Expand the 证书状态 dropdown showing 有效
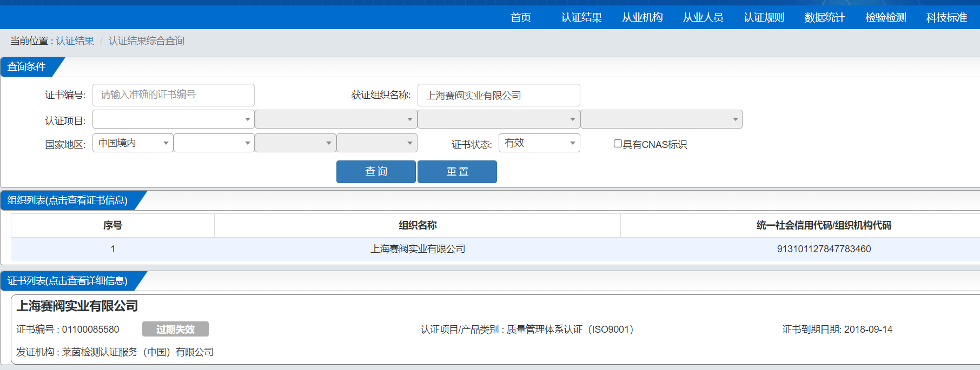Screen dimensions: 980x370 [539, 143]
